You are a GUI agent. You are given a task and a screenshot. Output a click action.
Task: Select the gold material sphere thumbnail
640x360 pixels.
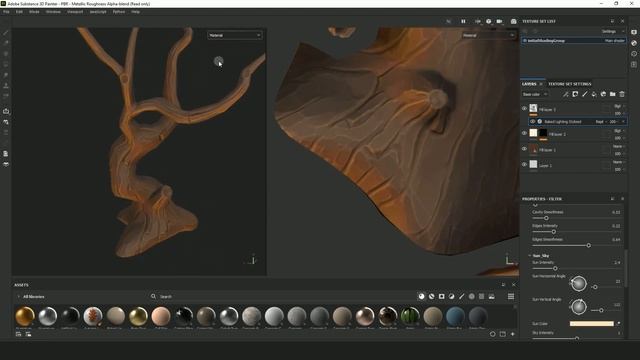[25, 316]
